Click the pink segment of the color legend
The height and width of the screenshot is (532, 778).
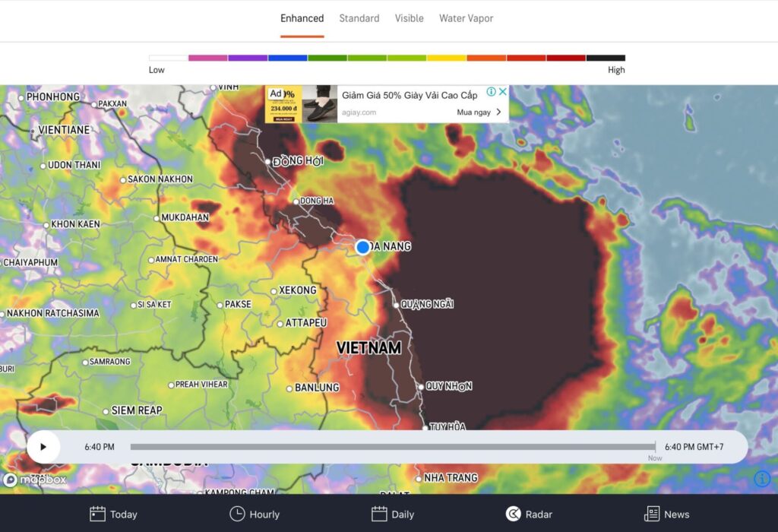tap(208, 58)
